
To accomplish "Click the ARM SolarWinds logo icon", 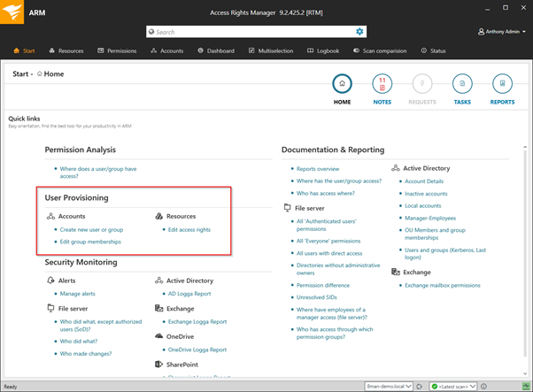I will click(12, 12).
